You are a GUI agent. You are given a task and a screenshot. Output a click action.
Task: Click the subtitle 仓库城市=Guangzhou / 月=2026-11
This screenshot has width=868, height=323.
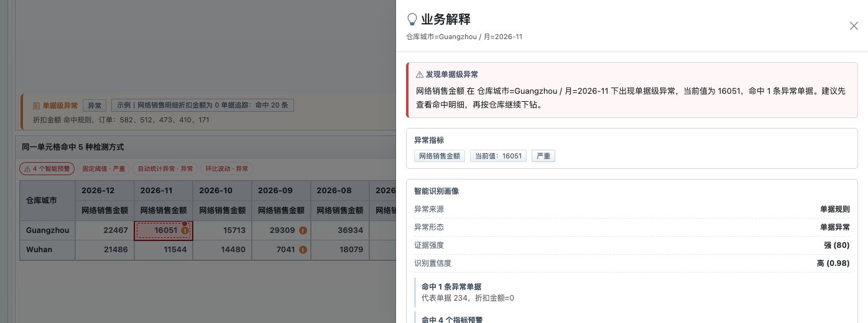pos(464,37)
